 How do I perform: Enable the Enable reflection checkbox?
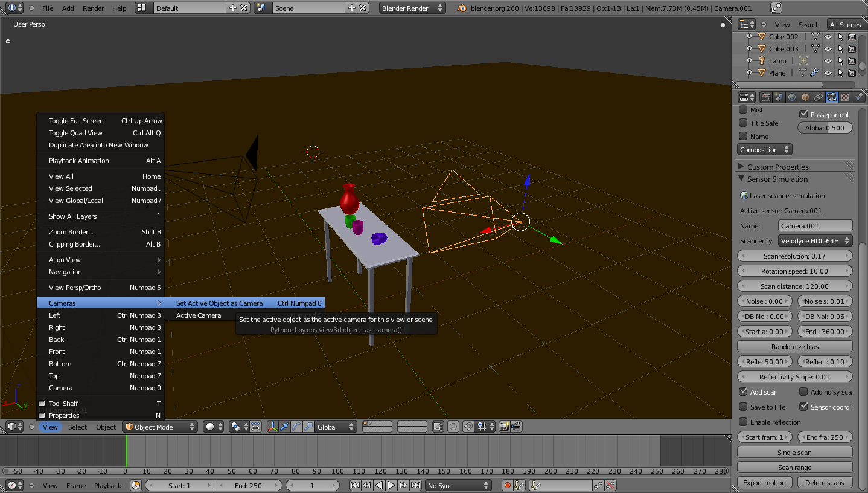click(743, 422)
